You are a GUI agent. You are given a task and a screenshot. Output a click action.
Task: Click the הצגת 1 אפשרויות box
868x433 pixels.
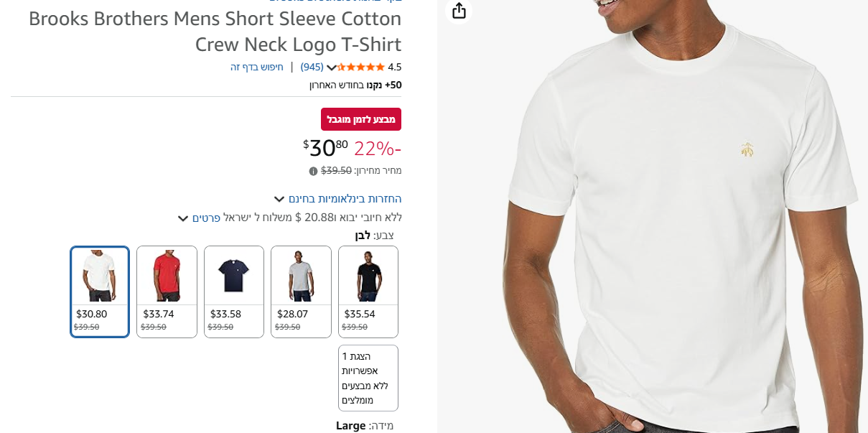(368, 378)
